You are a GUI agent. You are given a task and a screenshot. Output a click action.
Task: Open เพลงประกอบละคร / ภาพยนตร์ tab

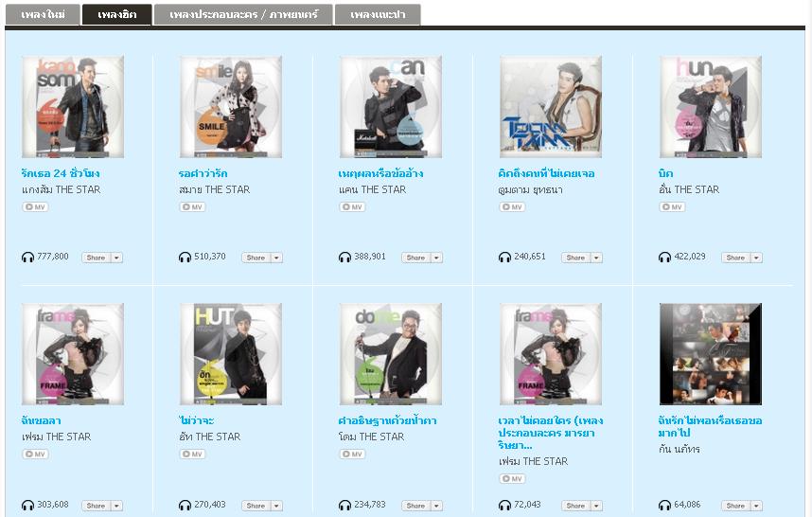click(243, 14)
